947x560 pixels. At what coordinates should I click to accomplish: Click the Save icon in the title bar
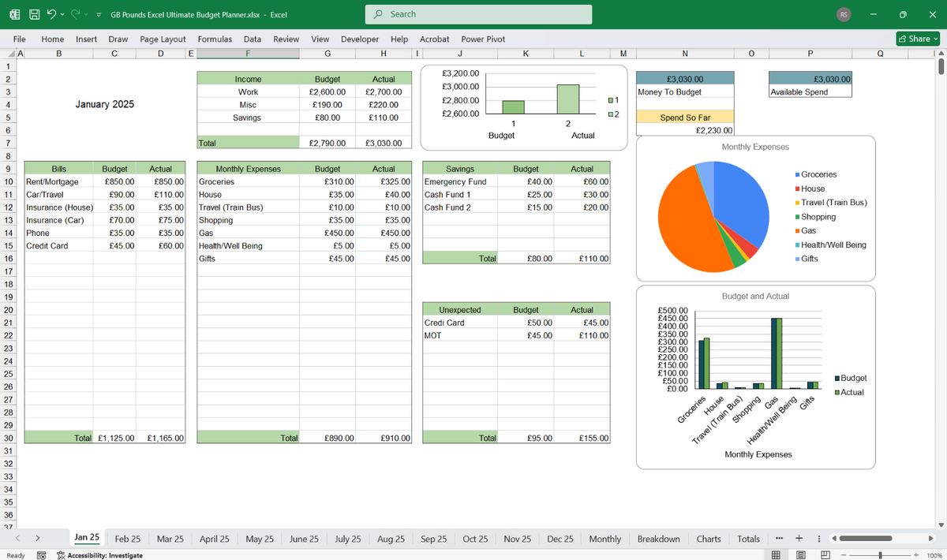tap(35, 14)
